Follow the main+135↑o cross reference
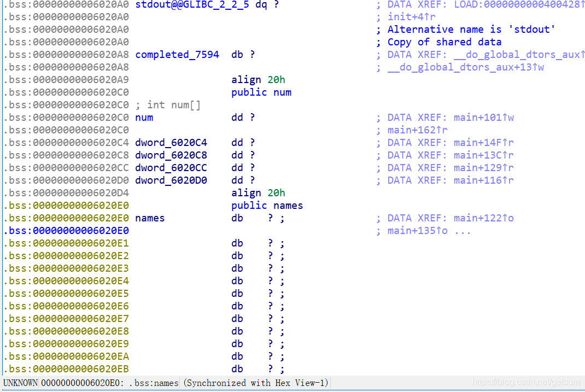585x392 pixels. coord(418,231)
